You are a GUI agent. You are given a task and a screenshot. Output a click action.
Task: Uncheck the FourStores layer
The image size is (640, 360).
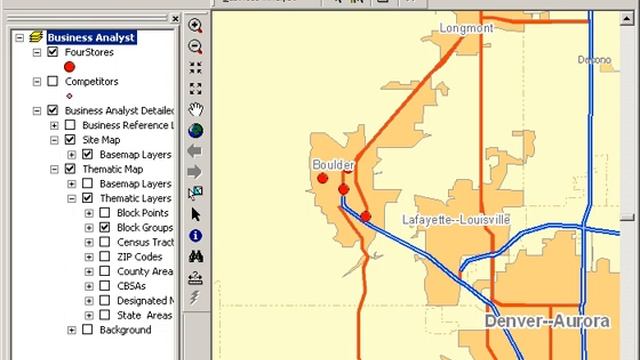click(53, 52)
